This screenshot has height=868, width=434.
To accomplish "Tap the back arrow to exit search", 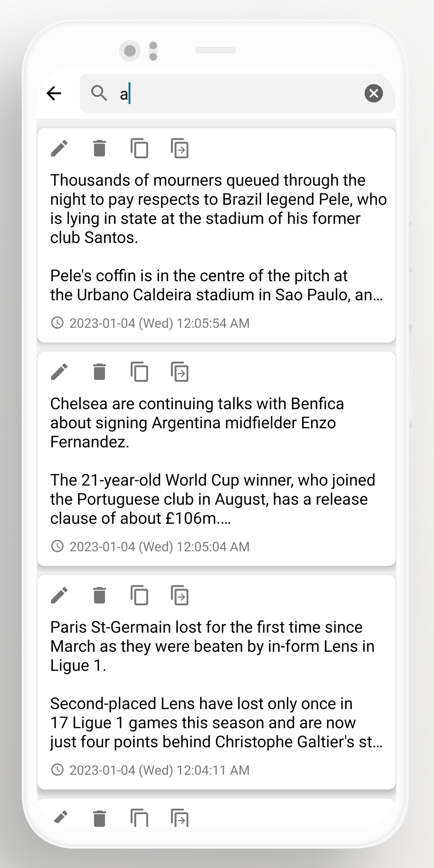I will pos(54,93).
